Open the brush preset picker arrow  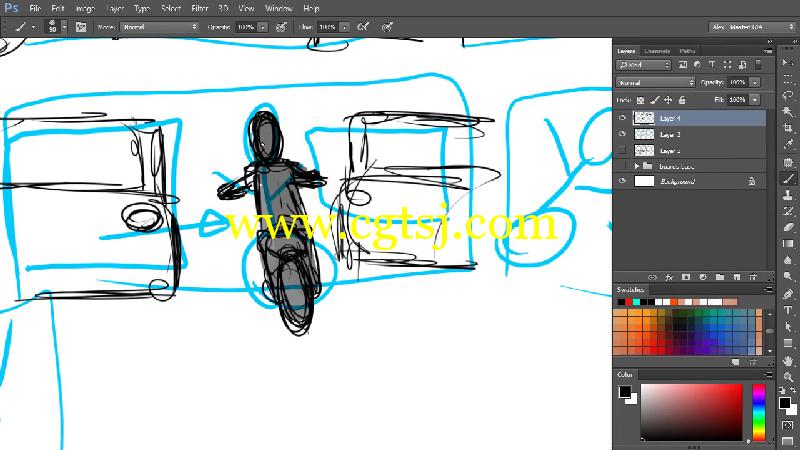64,27
